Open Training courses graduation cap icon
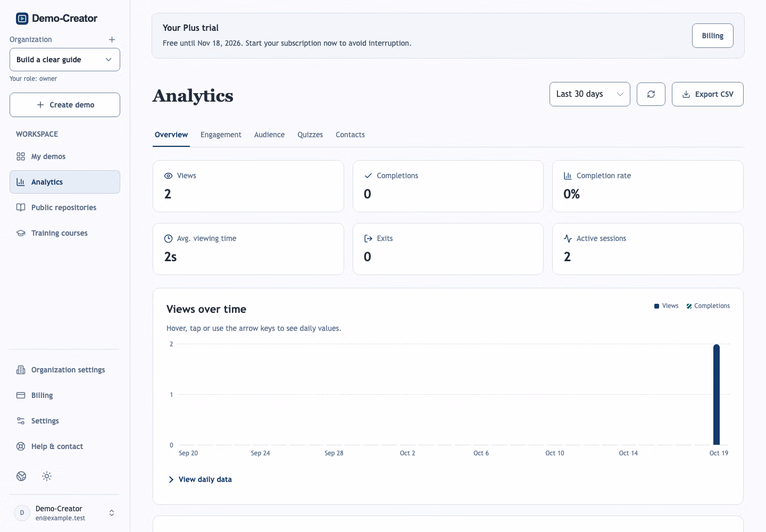 click(x=21, y=233)
